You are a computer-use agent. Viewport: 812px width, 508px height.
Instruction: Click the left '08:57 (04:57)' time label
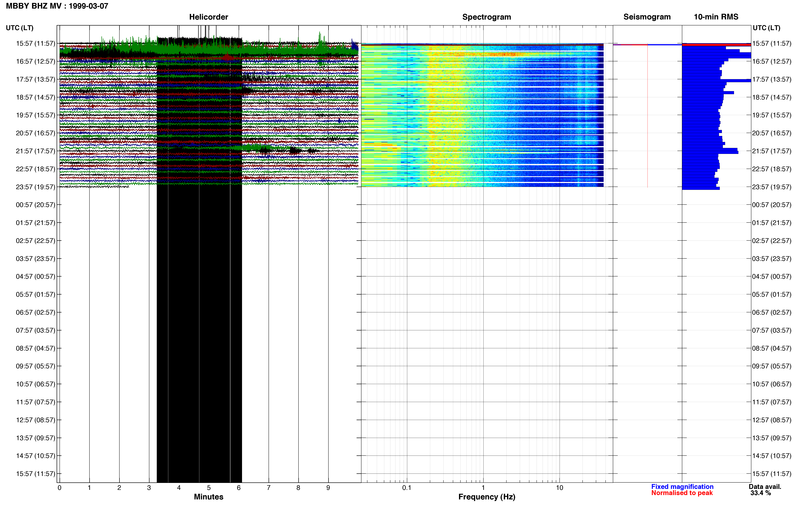point(35,348)
